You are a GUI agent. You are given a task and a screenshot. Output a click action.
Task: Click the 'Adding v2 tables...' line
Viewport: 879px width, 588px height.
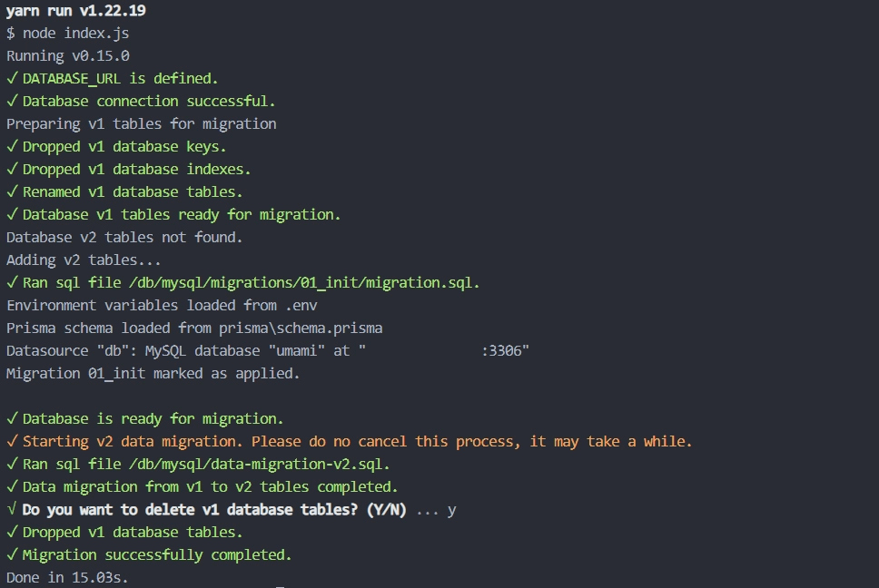pyautogui.click(x=84, y=260)
